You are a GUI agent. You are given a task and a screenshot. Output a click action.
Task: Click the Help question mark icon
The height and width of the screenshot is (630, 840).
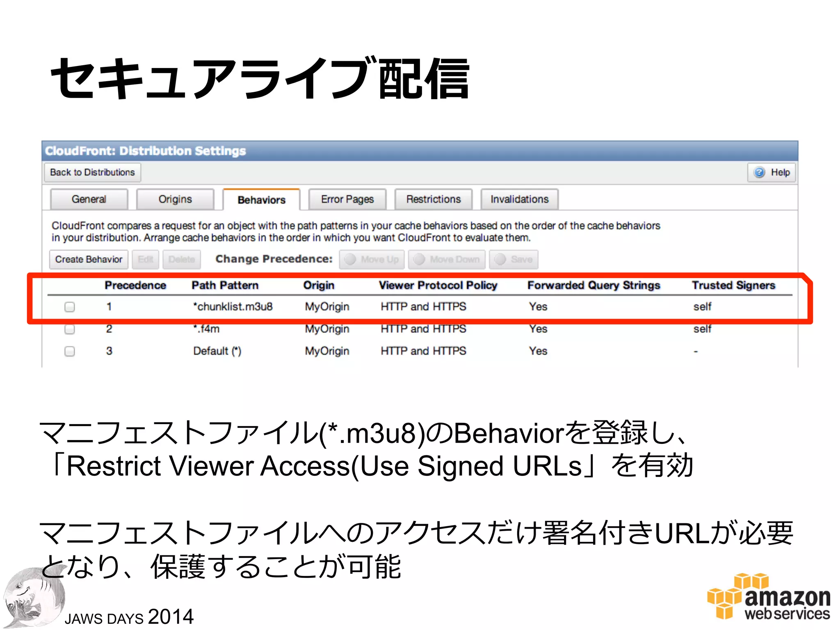[759, 172]
